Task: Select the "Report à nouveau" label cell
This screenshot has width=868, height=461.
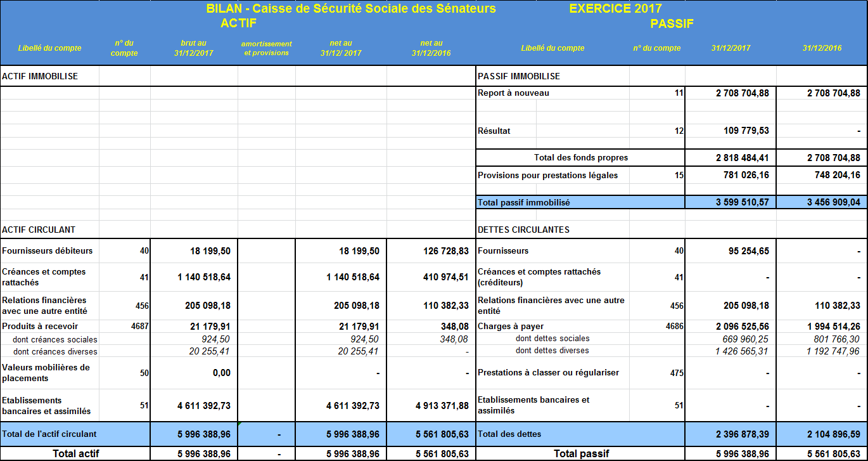Action: [514, 93]
